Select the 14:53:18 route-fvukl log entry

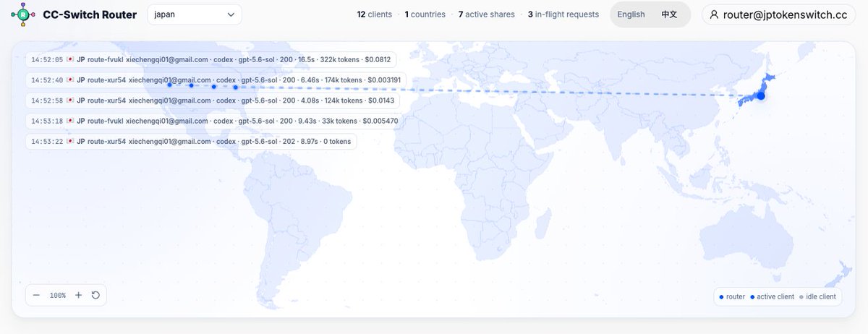coord(214,121)
